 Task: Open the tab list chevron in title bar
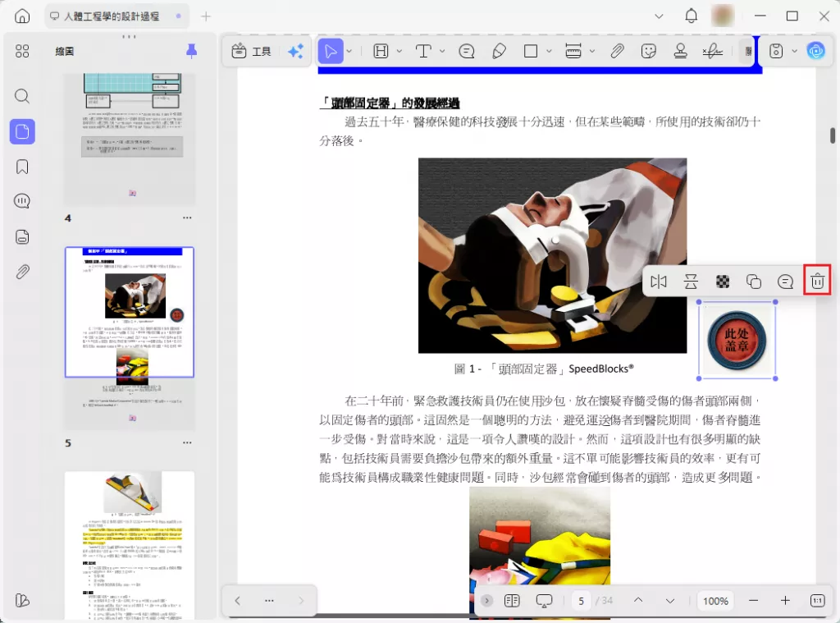pyautogui.click(x=659, y=16)
